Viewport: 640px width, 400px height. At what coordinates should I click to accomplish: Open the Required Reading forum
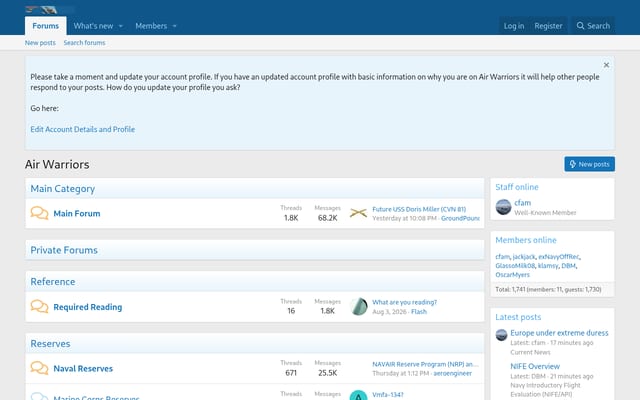coord(88,307)
